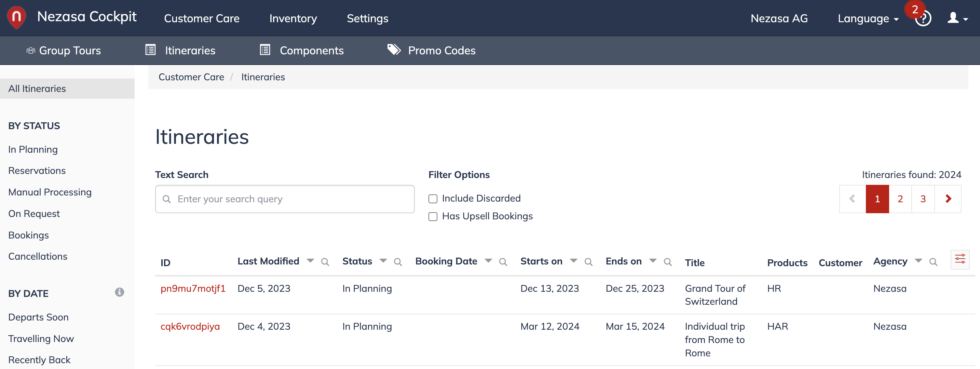Open the Language dropdown
The height and width of the screenshot is (369, 980).
[868, 18]
